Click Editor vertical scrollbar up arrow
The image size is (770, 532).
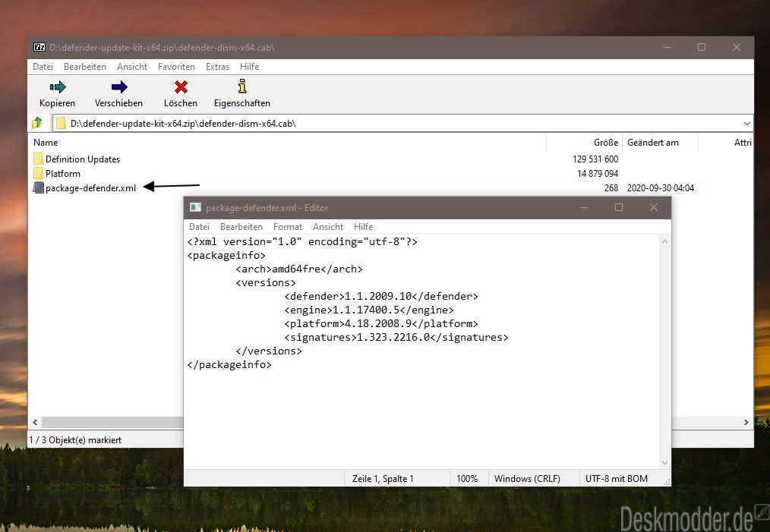click(x=664, y=241)
